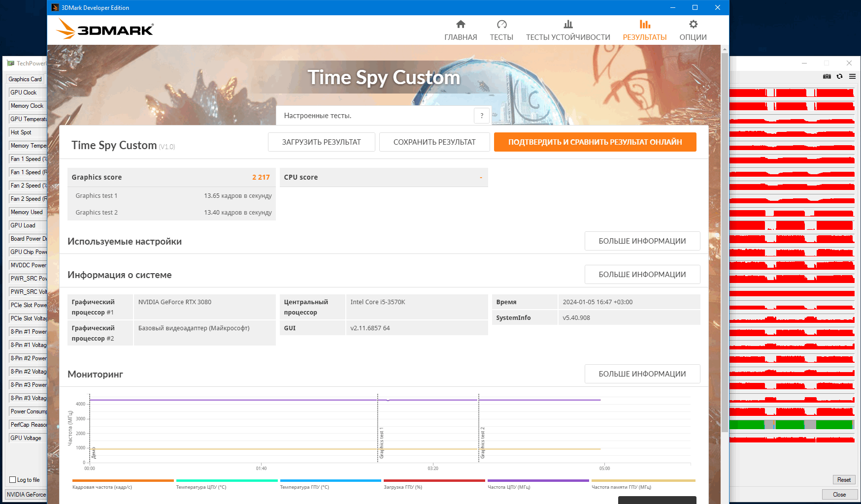Screen dimensions: 861x504
Task: Enable the Log to file checkbox
Action: click(x=13, y=479)
